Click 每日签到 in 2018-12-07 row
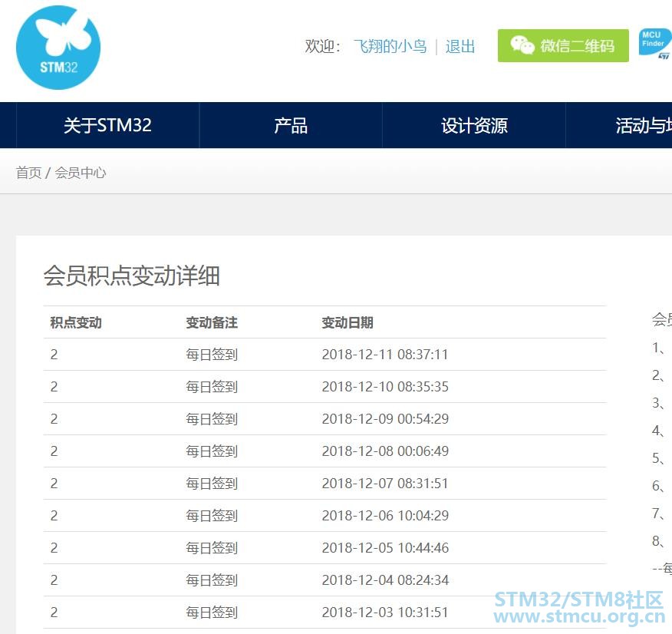Viewport: 672px width, 634px height. pyautogui.click(x=212, y=484)
